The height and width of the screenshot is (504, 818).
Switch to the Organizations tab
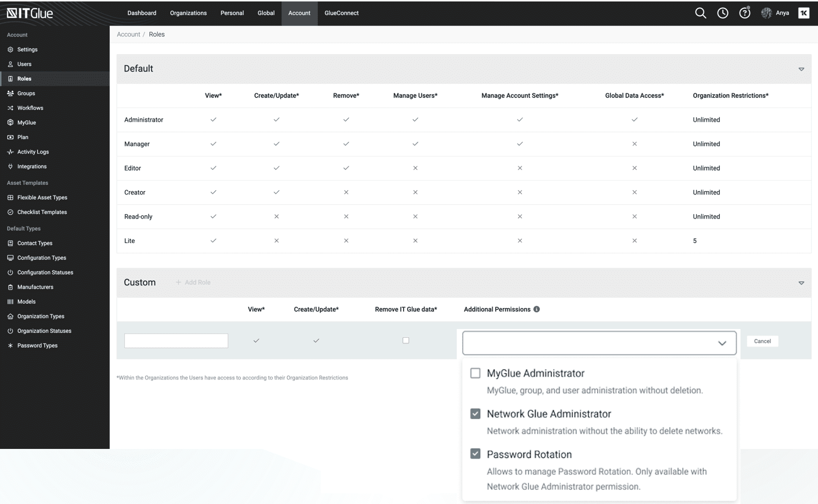click(x=188, y=13)
